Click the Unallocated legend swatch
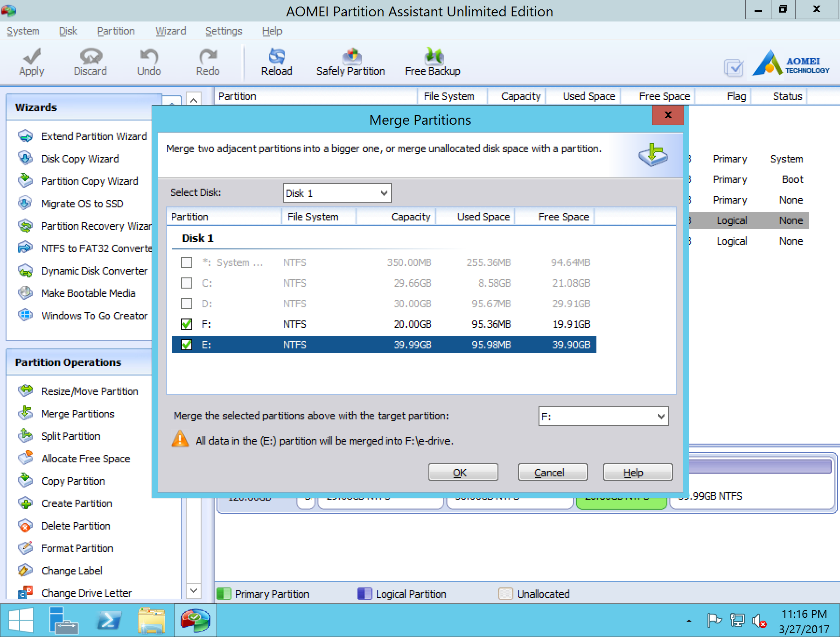Image resolution: width=840 pixels, height=637 pixels. pyautogui.click(x=505, y=594)
